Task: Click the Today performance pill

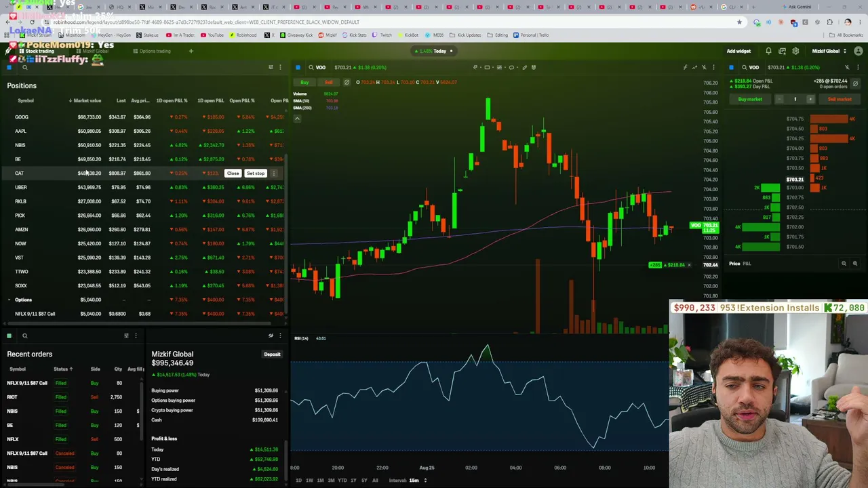Action: [x=433, y=51]
